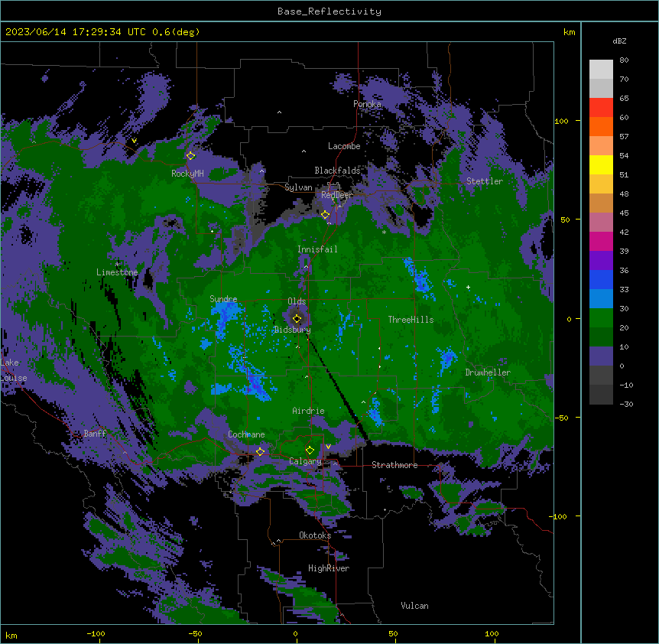Click the RockyMH label
Image resolution: width=659 pixels, height=644 pixels.
tap(187, 174)
